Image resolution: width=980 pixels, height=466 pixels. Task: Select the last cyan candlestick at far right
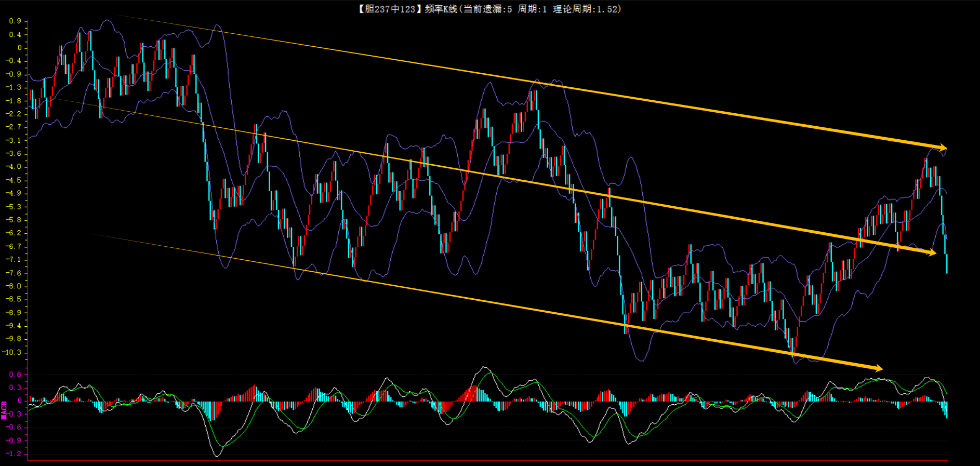[947, 263]
